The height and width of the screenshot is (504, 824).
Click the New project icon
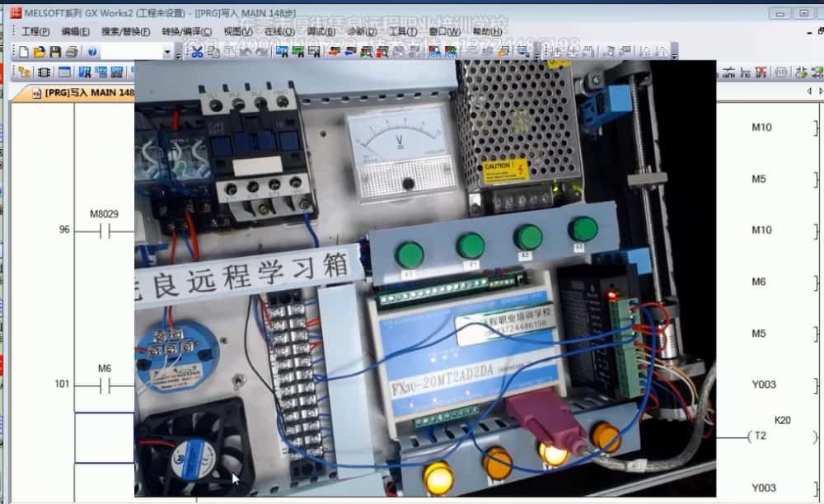coord(24,52)
